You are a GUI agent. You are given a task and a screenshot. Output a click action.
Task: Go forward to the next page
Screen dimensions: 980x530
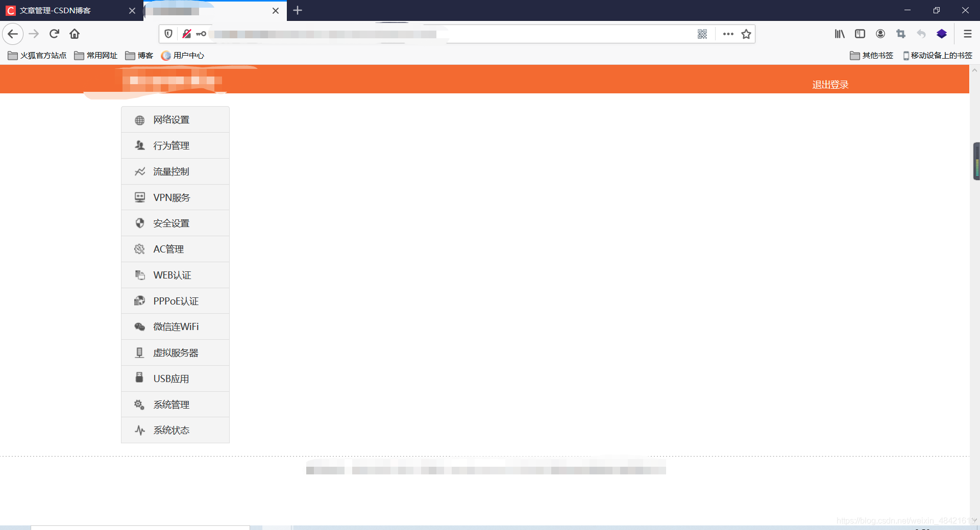click(34, 34)
